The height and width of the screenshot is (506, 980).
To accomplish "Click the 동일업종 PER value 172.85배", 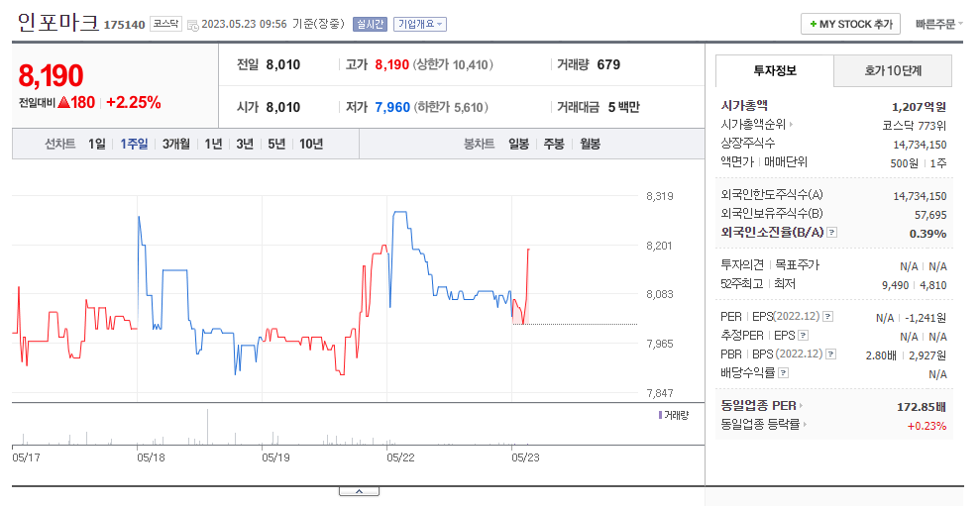I will (x=922, y=407).
